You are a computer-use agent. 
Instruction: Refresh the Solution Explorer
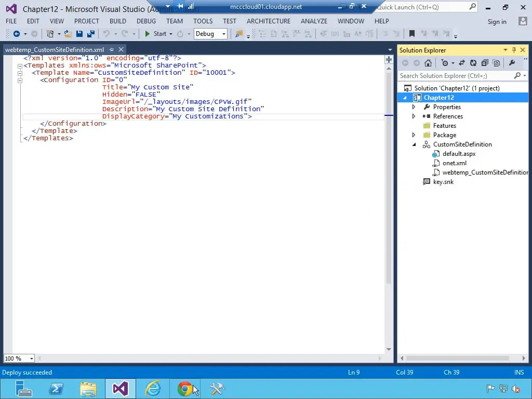tap(473, 62)
